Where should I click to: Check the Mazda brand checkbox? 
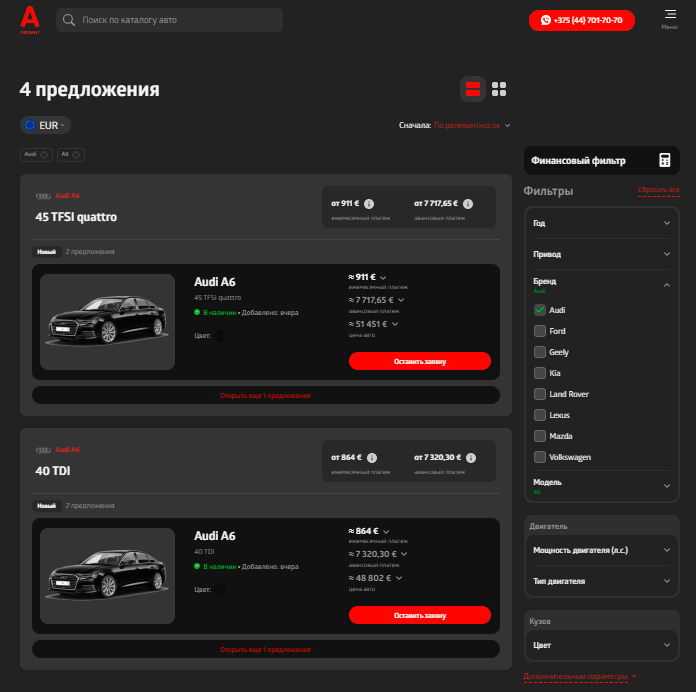pos(540,436)
